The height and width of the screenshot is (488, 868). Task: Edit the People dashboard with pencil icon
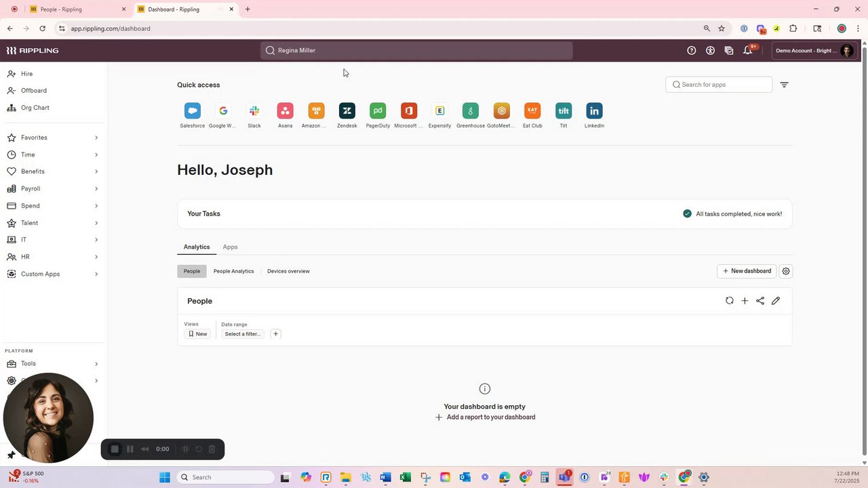pyautogui.click(x=776, y=301)
